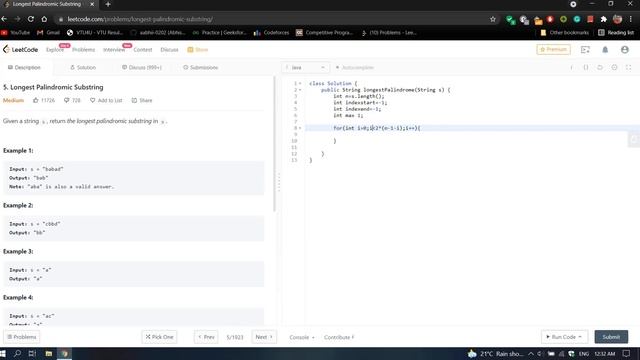Open the Run Code dropdown
640x360 pixels.
(564, 337)
